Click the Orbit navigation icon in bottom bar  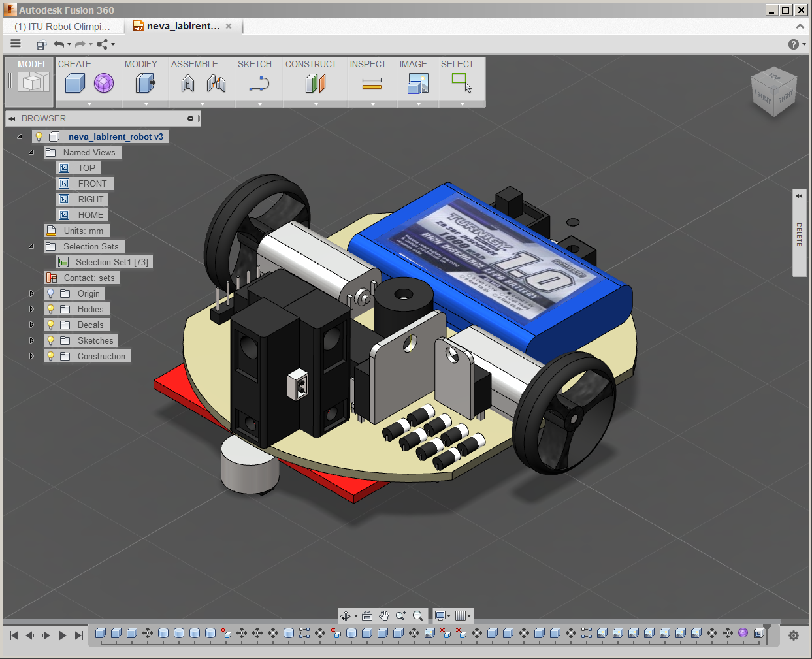346,616
